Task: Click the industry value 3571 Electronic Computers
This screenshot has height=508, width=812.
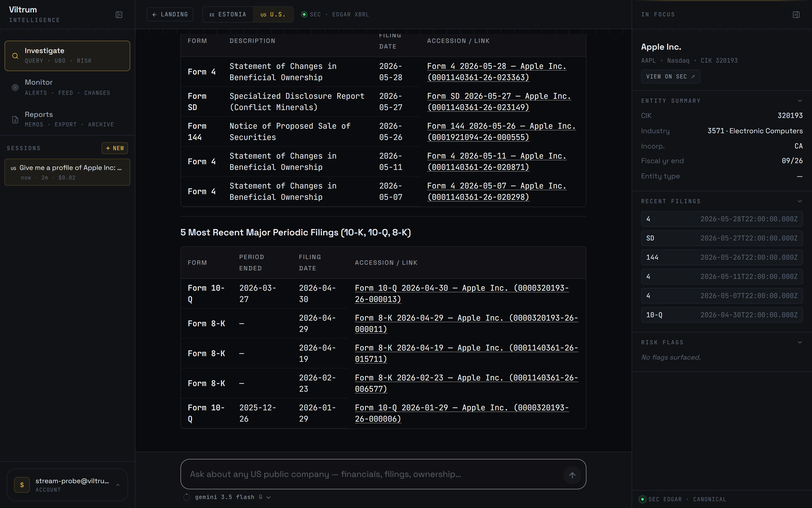Action: pos(755,131)
